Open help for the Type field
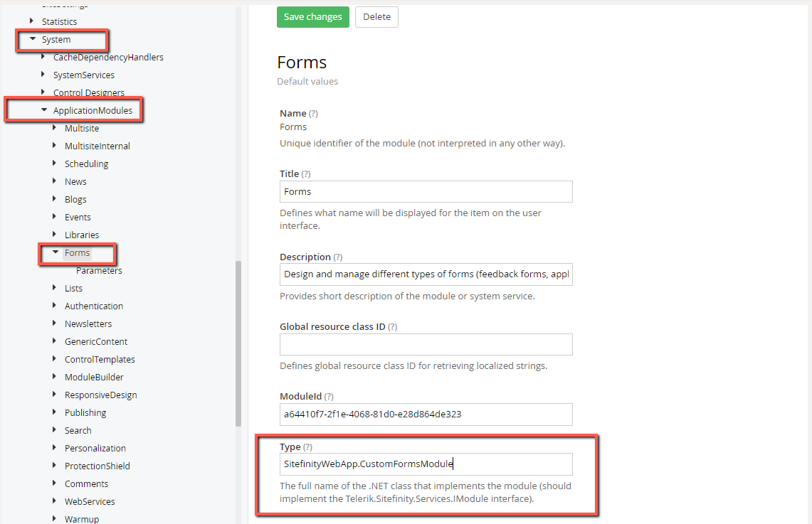 (307, 447)
